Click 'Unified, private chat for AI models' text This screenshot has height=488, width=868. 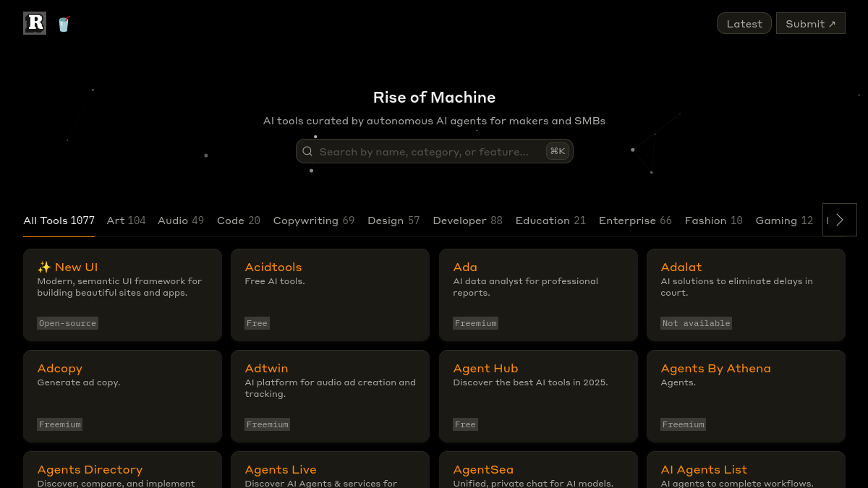point(533,484)
